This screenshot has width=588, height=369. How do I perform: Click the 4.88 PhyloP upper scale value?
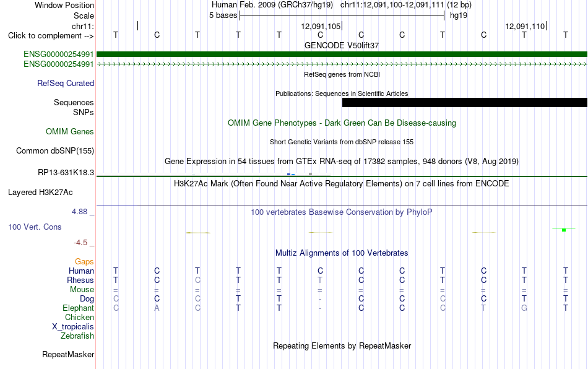(x=79, y=212)
